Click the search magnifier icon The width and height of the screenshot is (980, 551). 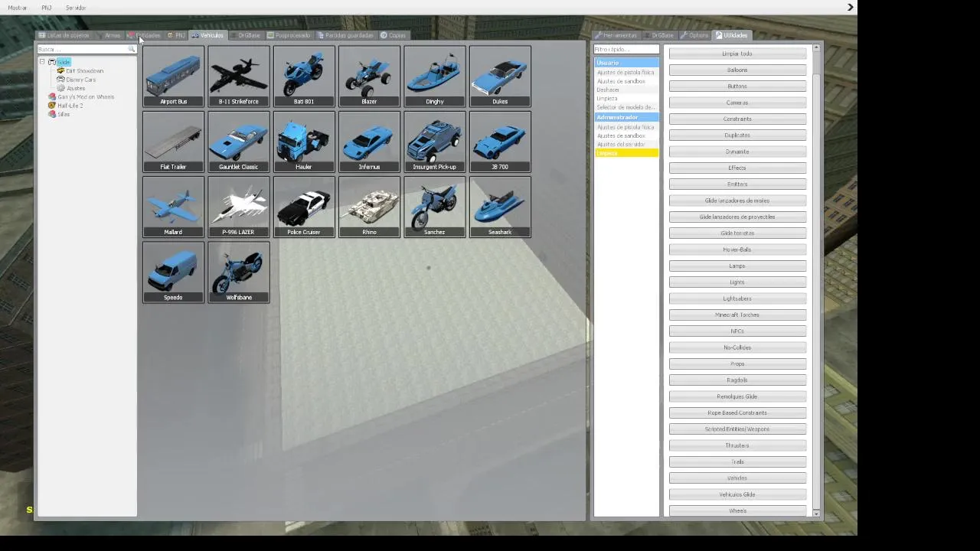click(132, 49)
